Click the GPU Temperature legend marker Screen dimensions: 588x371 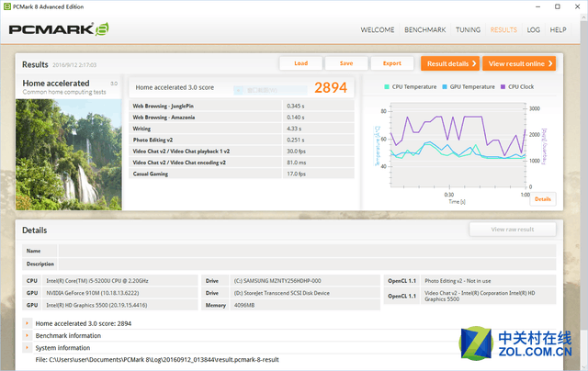point(445,86)
